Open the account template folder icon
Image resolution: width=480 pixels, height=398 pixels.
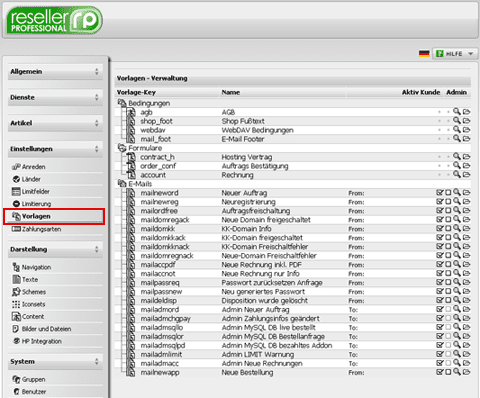tap(466, 175)
